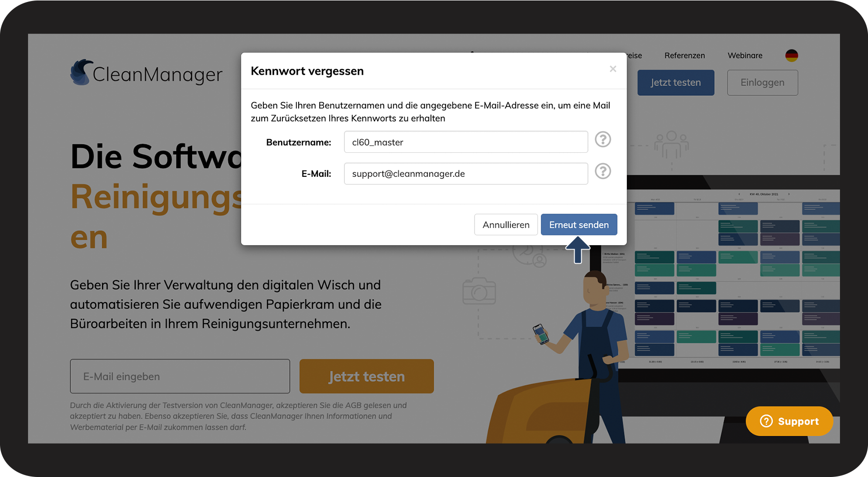Open the Webinare menu item

pos(745,56)
